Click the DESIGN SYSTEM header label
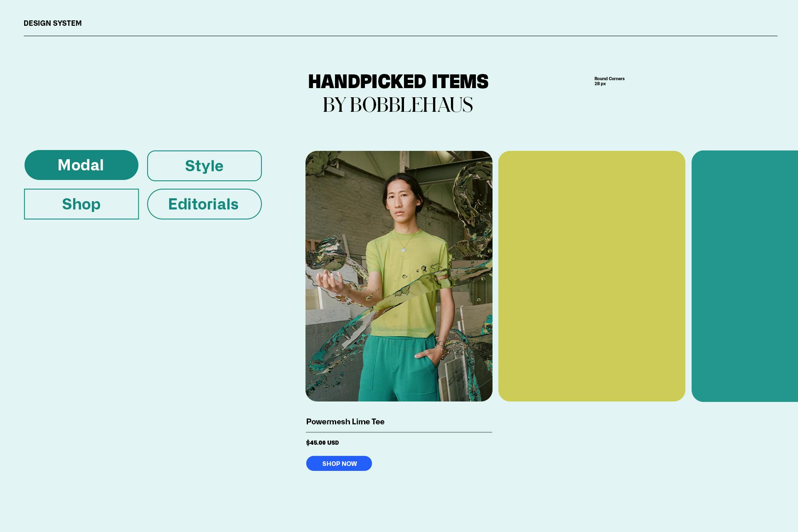Image resolution: width=798 pixels, height=532 pixels. click(x=53, y=23)
